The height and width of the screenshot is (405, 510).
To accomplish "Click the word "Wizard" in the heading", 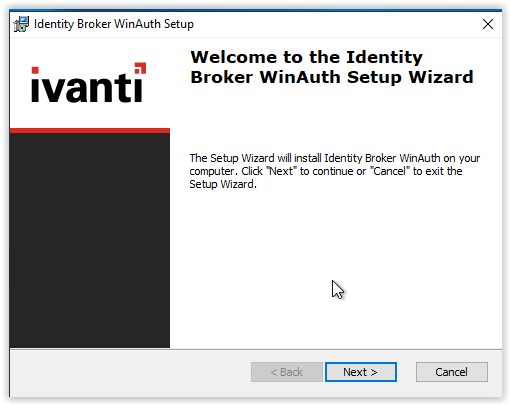I will [x=441, y=77].
